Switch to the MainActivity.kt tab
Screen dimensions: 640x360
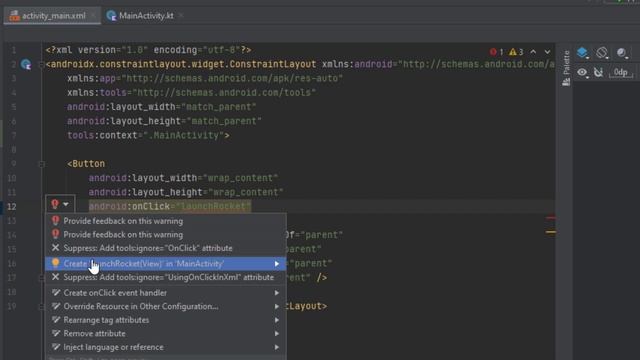140,16
